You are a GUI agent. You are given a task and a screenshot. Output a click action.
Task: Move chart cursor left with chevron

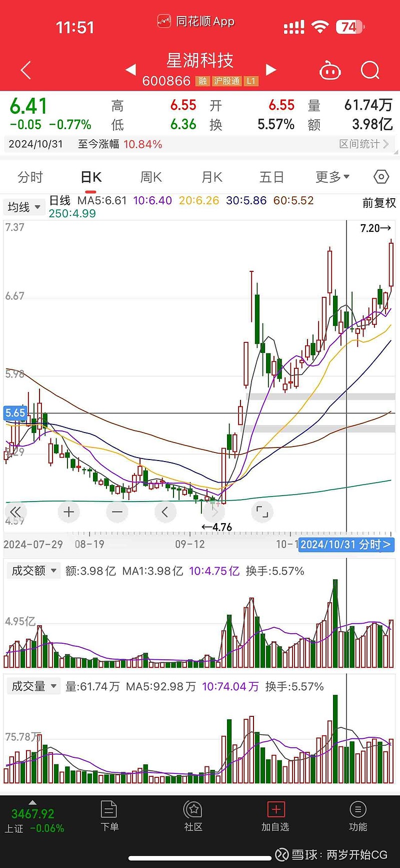(x=165, y=512)
